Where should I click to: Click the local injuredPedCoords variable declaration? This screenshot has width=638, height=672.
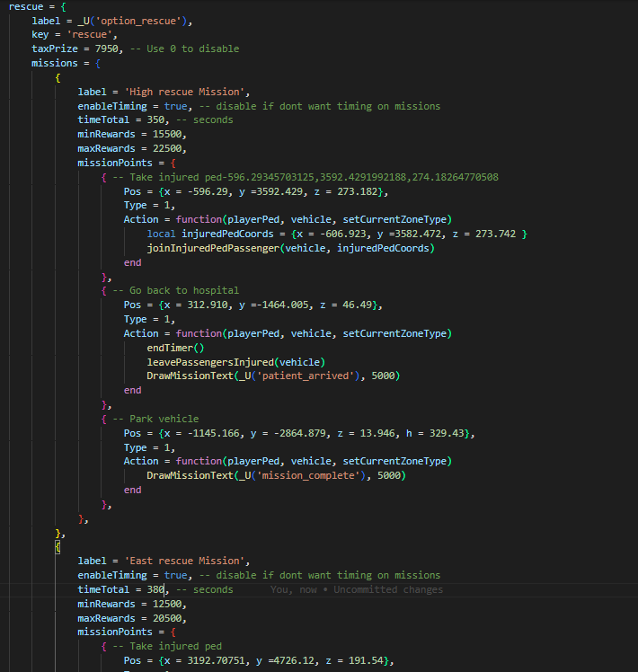click(210, 234)
